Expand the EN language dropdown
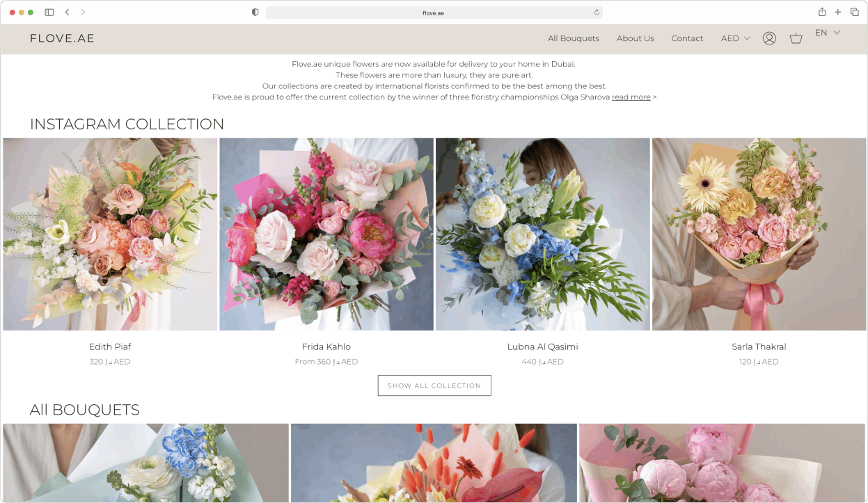The height and width of the screenshot is (503, 868). [828, 33]
